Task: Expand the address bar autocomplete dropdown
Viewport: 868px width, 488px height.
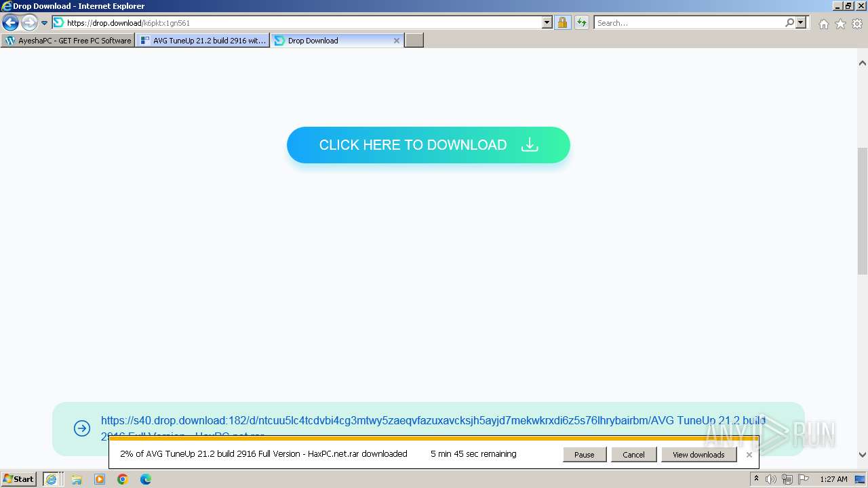Action: (x=547, y=22)
